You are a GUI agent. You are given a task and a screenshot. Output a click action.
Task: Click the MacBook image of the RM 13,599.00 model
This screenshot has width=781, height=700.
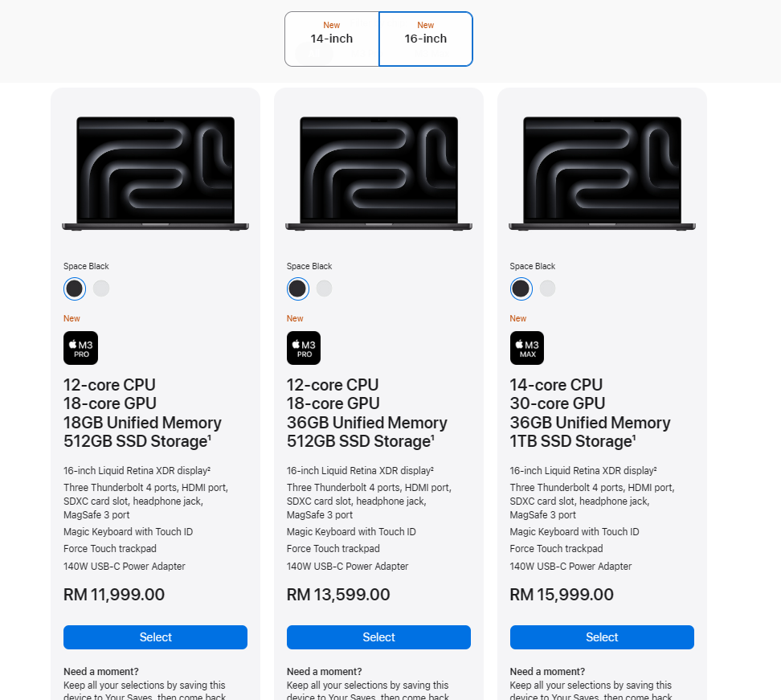click(x=378, y=173)
